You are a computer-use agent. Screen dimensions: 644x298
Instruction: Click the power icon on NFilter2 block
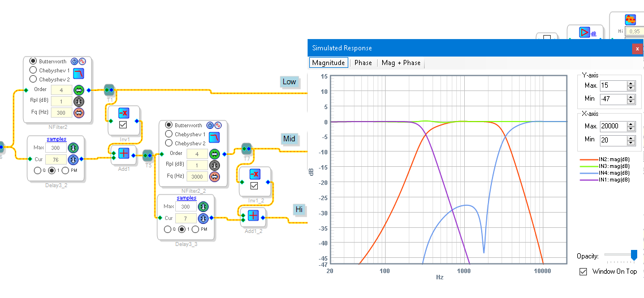coord(74,61)
